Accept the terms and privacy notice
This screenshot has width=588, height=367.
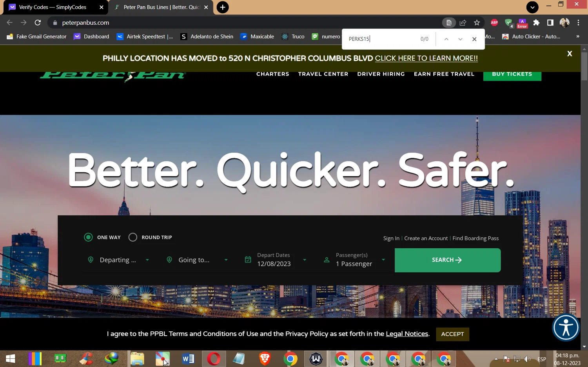tap(452, 334)
